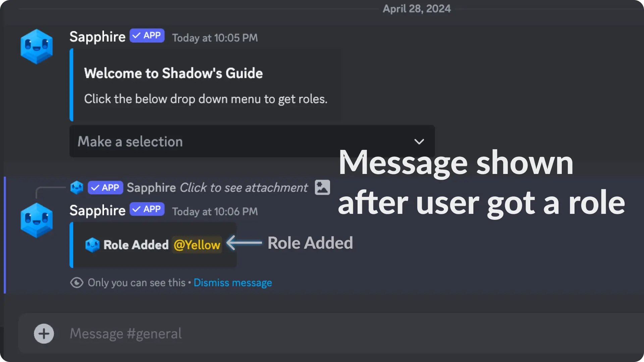This screenshot has height=362, width=644.
Task: Click Sapphire username at 10:05 PM message
Action: (97, 37)
